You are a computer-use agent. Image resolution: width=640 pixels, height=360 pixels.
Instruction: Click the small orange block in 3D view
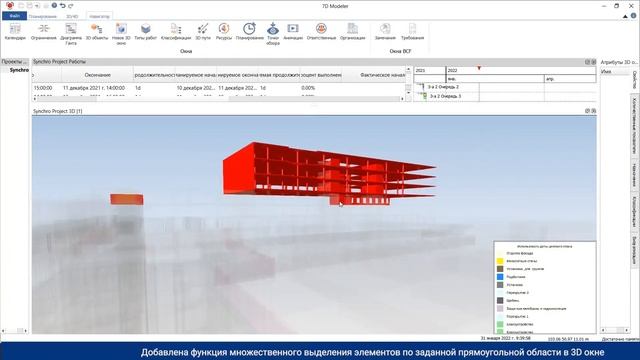[x=127, y=199]
